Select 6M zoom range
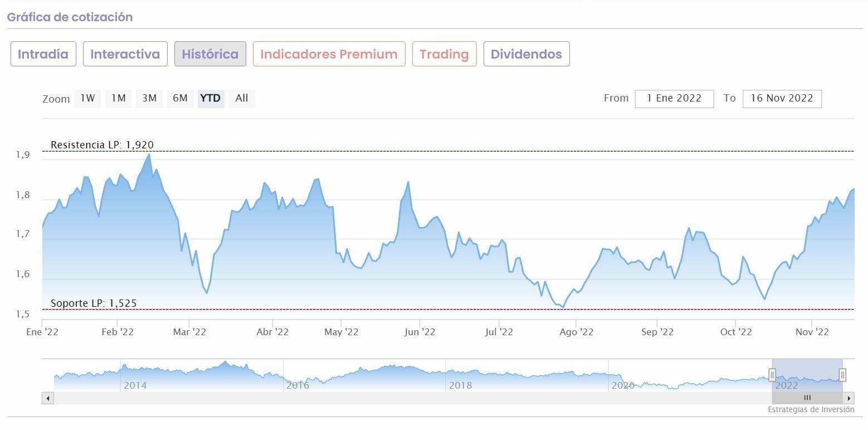The height and width of the screenshot is (430, 868). 180,99
